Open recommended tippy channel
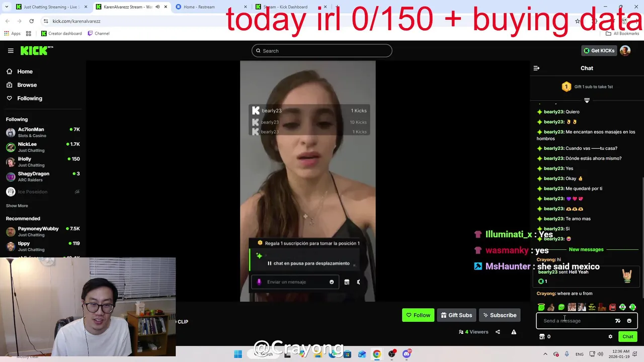644x362 pixels. point(43,246)
